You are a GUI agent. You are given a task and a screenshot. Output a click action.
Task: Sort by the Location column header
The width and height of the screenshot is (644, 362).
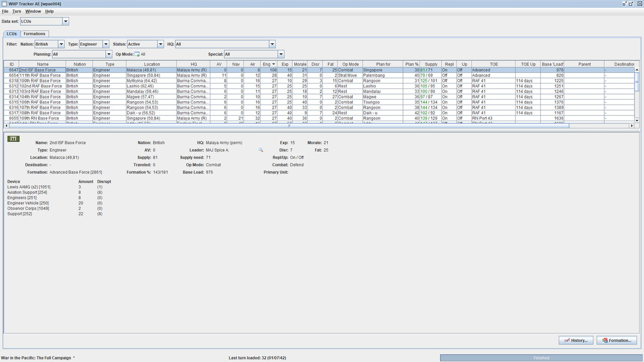(x=151, y=64)
